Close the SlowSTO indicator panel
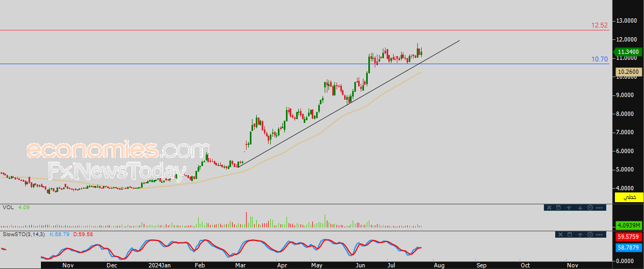The width and height of the screenshot is (644, 269). (559, 234)
